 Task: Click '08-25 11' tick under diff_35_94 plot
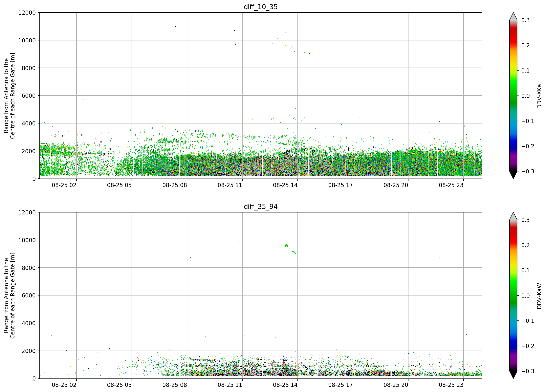coord(230,385)
